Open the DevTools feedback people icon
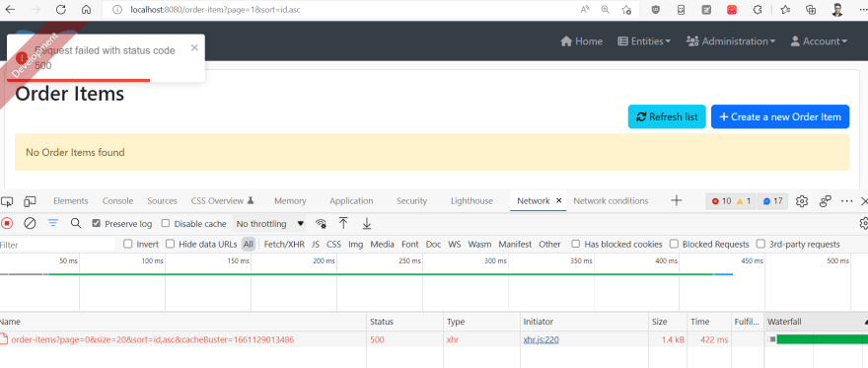Viewport: 868px width, 368px height. pos(826,201)
